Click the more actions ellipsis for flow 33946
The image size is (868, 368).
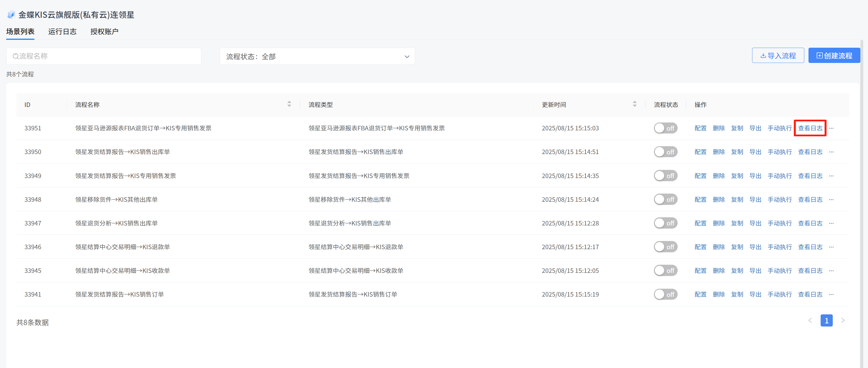(x=831, y=247)
